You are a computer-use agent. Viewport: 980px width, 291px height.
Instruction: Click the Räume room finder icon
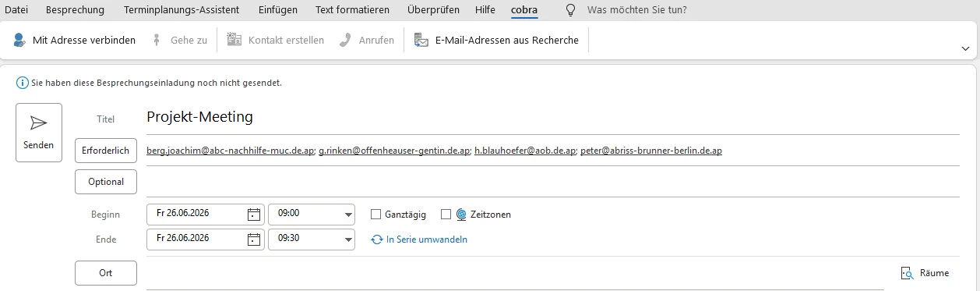tap(907, 273)
